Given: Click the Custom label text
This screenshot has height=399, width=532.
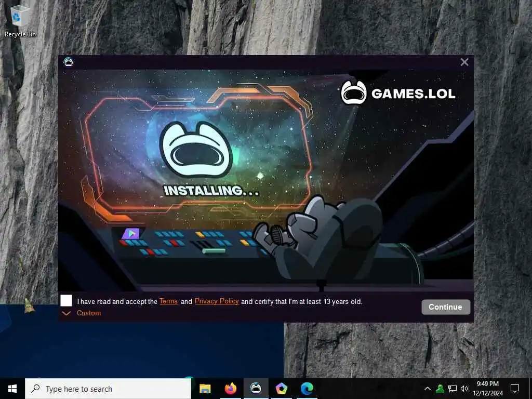Looking at the screenshot, I should (89, 313).
